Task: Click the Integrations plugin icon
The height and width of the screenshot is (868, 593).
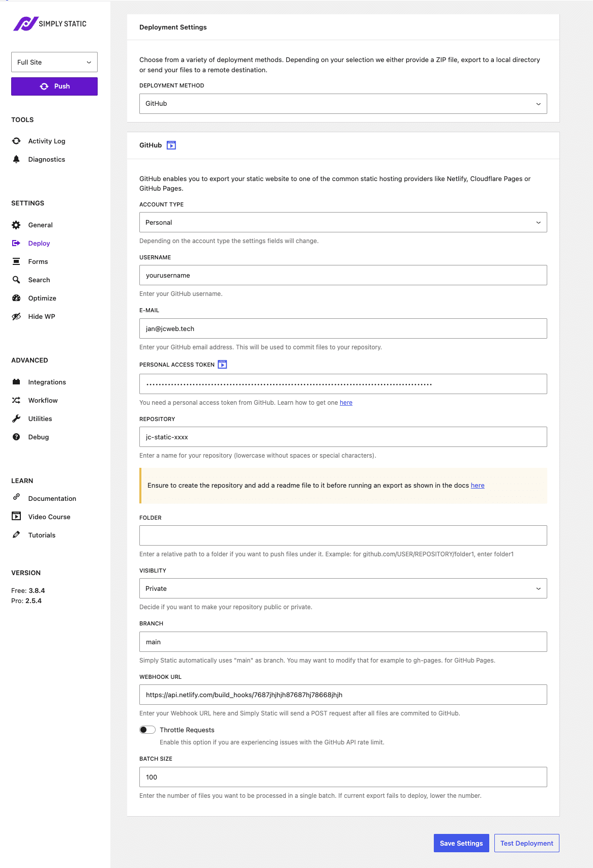Action: tap(16, 382)
